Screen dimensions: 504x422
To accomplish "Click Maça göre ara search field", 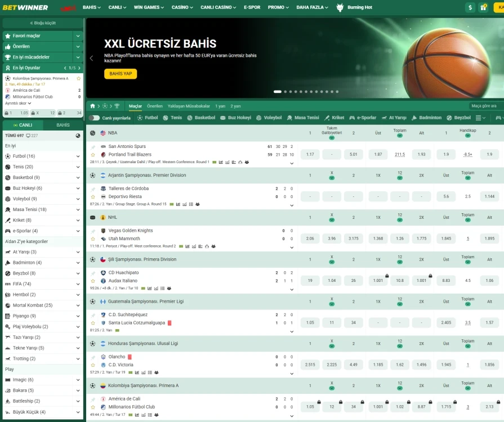I will pos(485,106).
